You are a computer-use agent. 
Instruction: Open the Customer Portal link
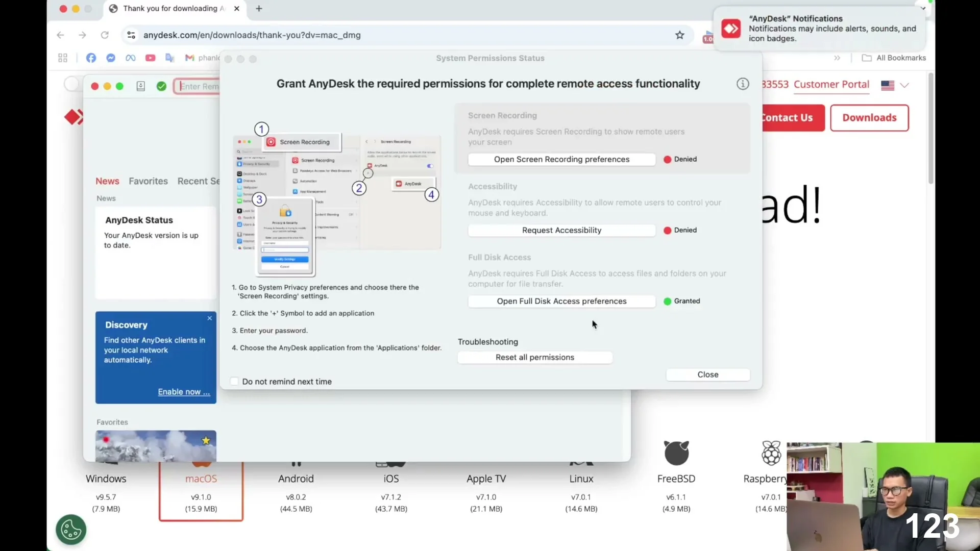(831, 85)
